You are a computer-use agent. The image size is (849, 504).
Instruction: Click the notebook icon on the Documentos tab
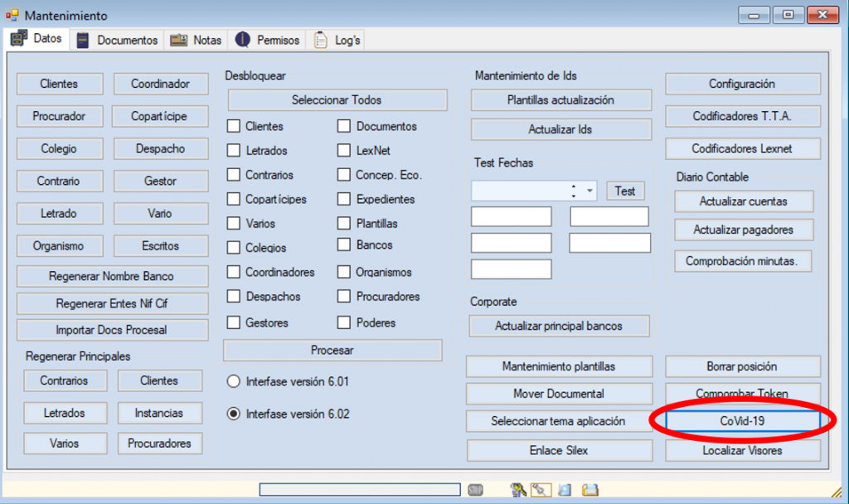(x=83, y=40)
